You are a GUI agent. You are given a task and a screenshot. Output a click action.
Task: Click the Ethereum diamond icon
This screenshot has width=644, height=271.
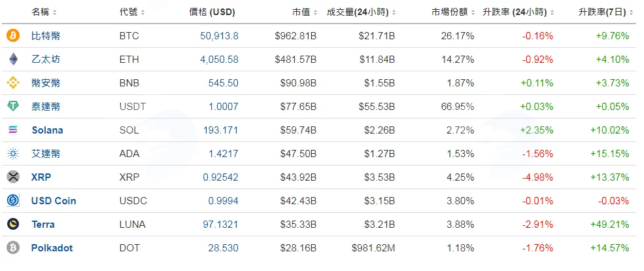coord(13,59)
